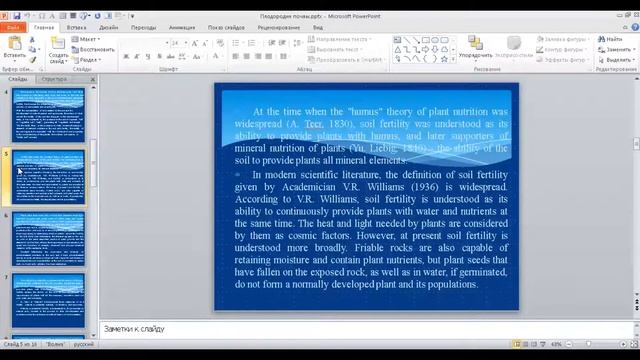Open Customize Quick Access Toolbar dropdown arrow
This screenshot has width=640, height=360.
click(132, 16)
